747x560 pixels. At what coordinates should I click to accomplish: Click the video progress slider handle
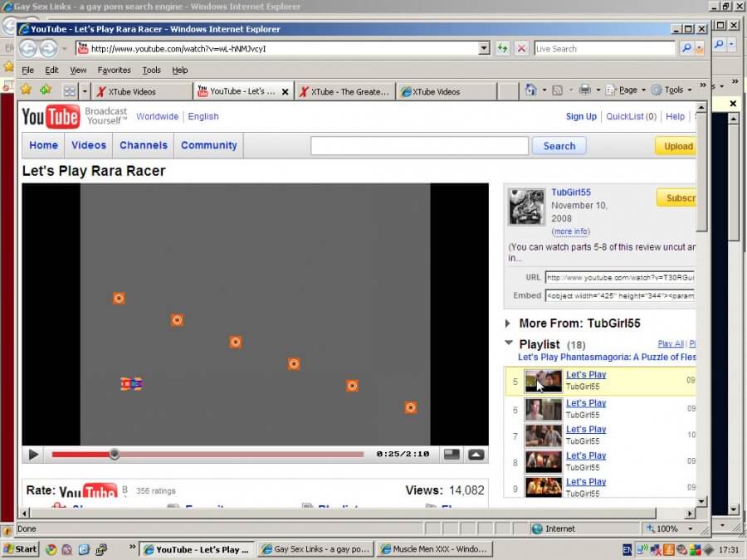(x=114, y=454)
